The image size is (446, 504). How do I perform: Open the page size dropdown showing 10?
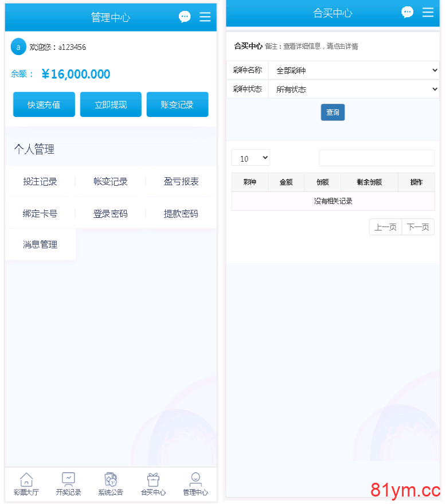[251, 158]
